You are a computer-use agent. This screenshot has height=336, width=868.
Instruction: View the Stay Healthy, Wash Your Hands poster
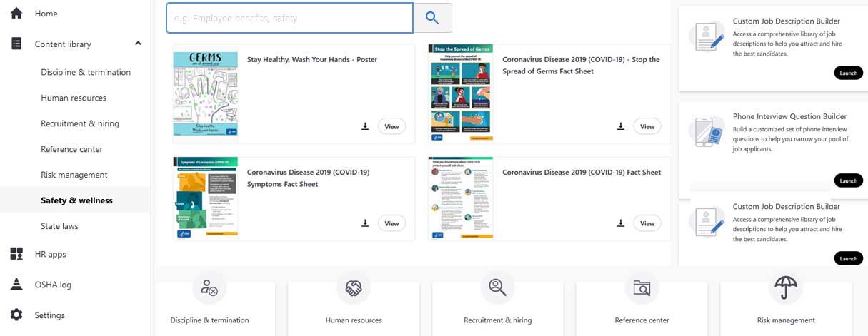pyautogui.click(x=391, y=126)
